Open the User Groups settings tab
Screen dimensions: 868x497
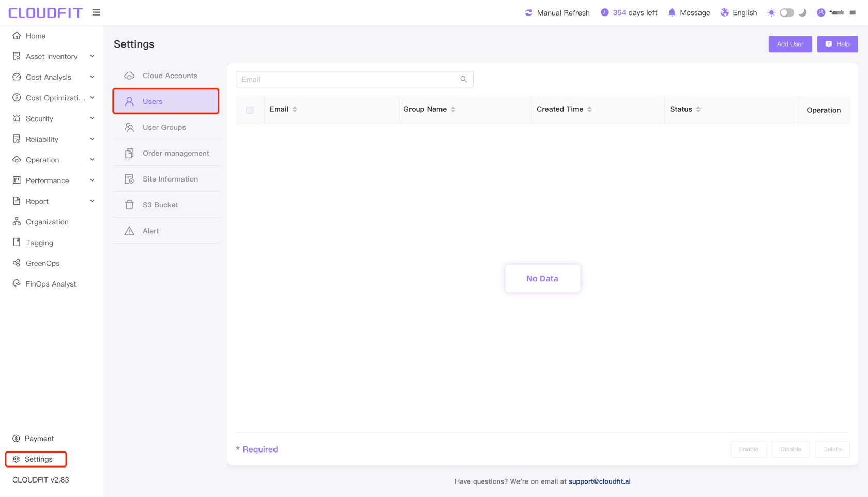click(x=166, y=127)
